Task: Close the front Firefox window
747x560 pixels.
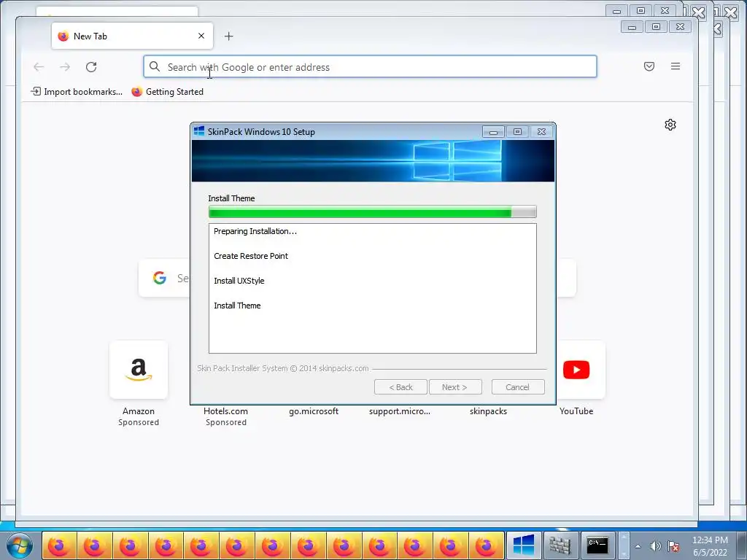Action: tap(681, 27)
